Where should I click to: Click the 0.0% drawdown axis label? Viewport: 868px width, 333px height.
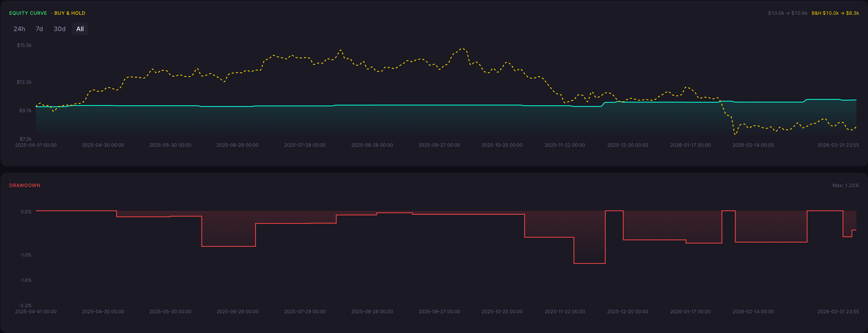click(26, 212)
